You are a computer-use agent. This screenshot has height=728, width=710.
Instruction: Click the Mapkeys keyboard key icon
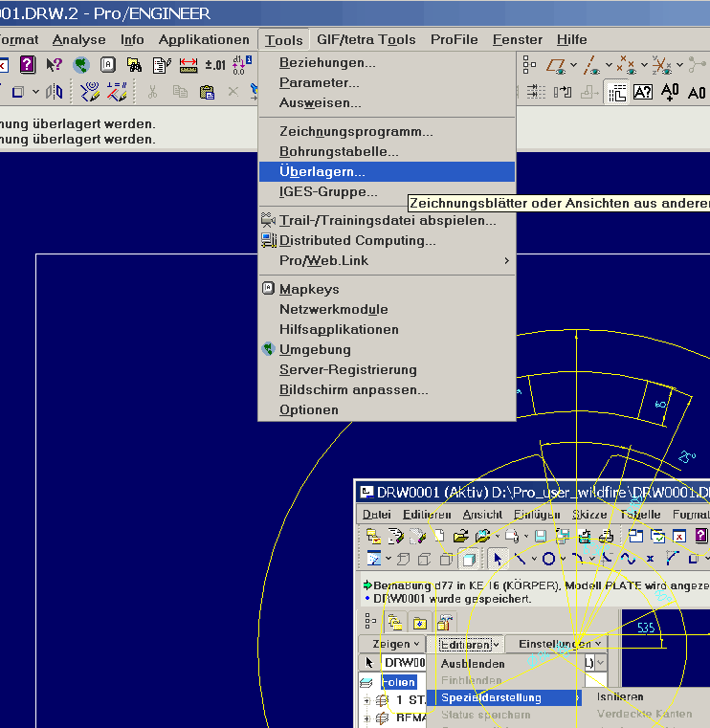108,65
